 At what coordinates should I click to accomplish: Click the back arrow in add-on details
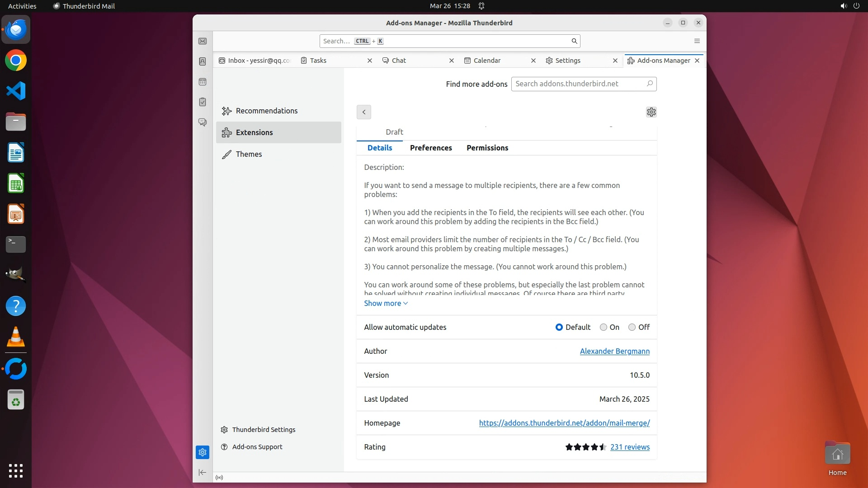363,112
